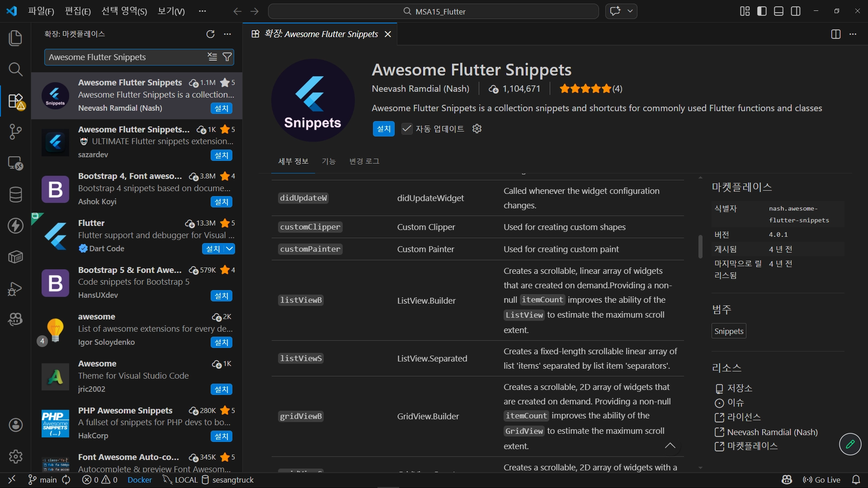Open the Copilot chat dropdown arrow

tap(630, 11)
